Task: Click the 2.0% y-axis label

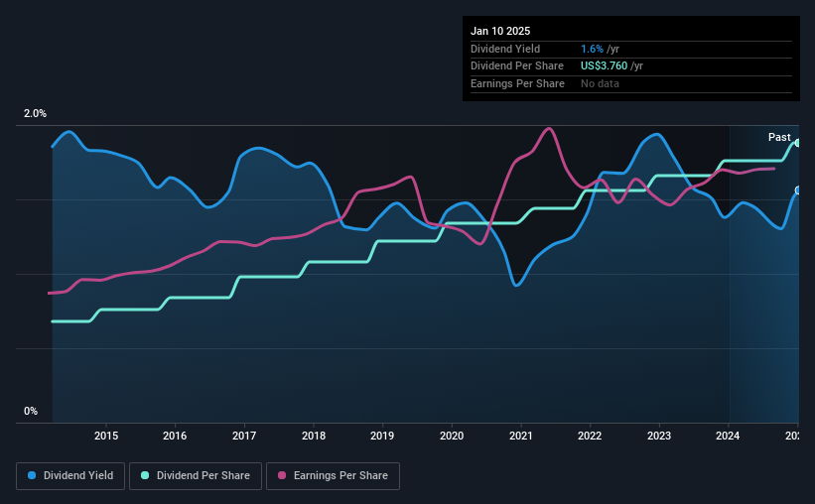Action: (x=35, y=113)
